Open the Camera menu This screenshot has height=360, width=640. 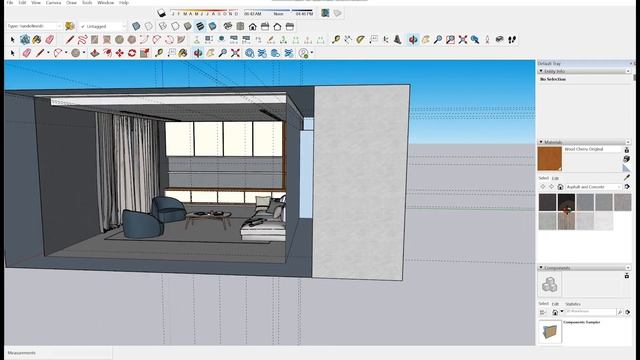53,2
